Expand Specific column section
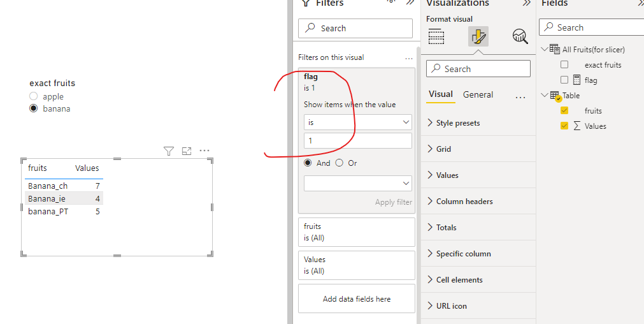The height and width of the screenshot is (324, 644). (x=478, y=254)
